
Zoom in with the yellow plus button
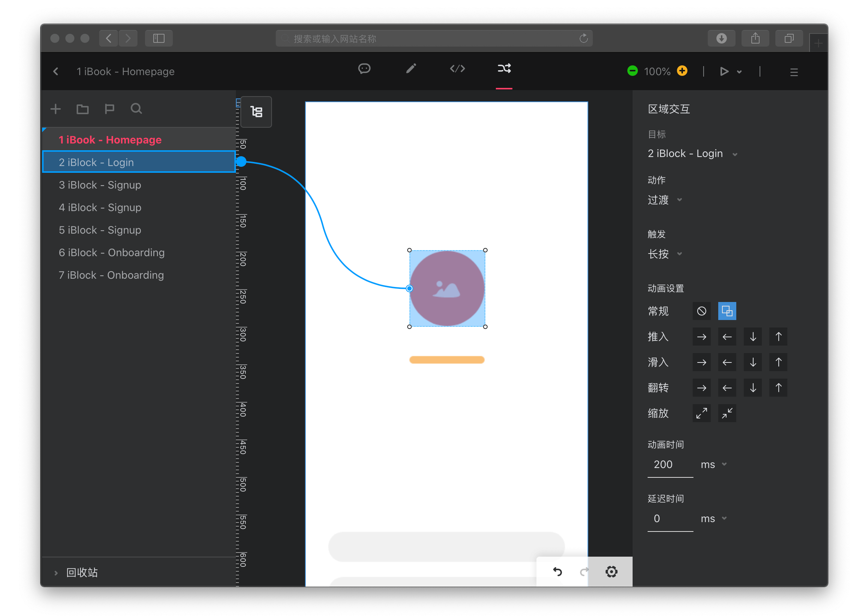coord(682,71)
